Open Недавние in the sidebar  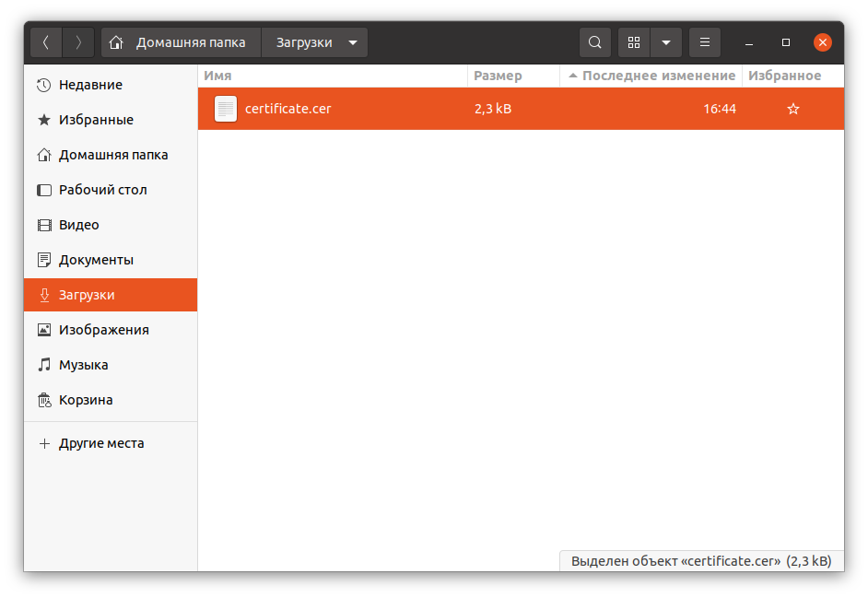coord(111,85)
